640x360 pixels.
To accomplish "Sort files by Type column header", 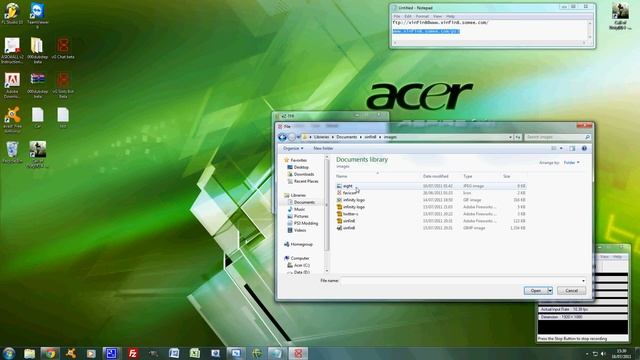I will point(468,176).
